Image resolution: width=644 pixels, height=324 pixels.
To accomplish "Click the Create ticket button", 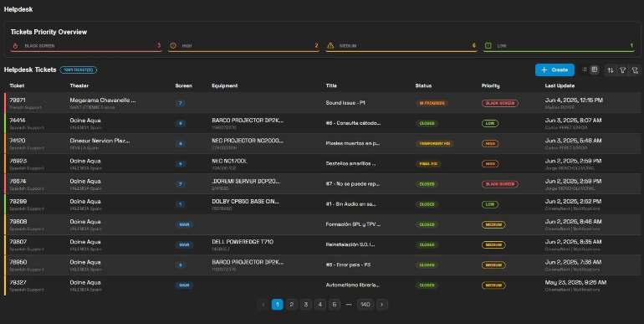I will [x=555, y=69].
